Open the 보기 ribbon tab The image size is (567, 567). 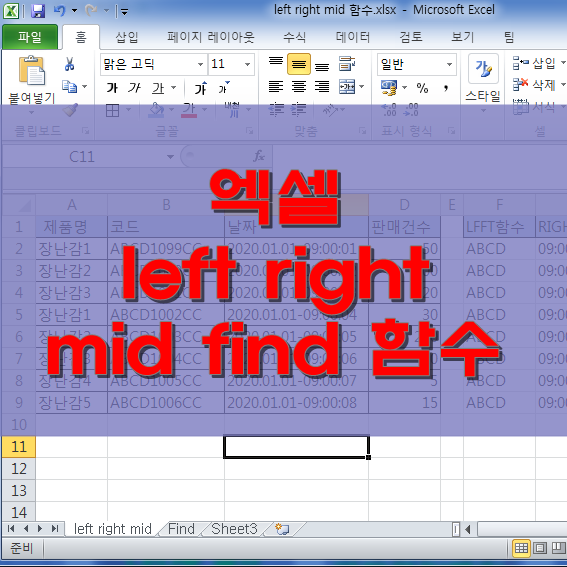coord(462,37)
